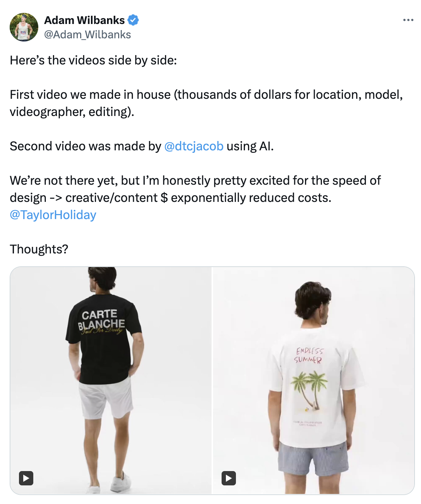Click the striped shorts in right video
Image resolution: width=421 pixels, height=504 pixels.
pyautogui.click(x=313, y=460)
